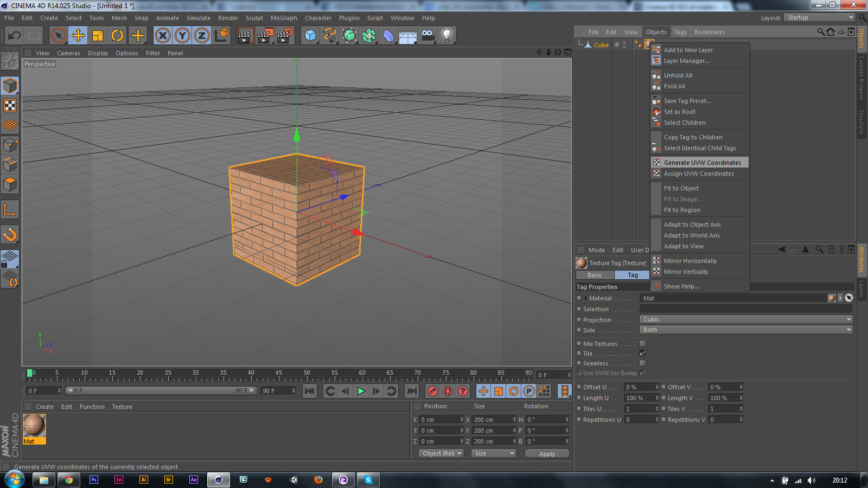Open the MoGraph menu
The height and width of the screenshot is (488, 868).
click(284, 18)
